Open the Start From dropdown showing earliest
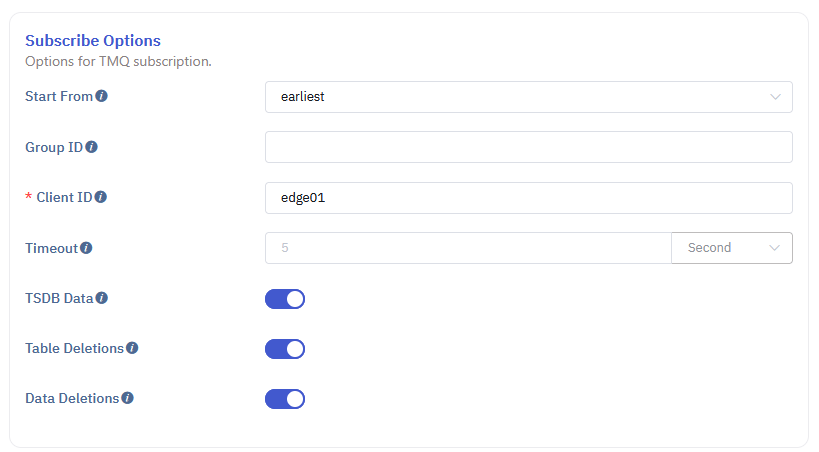This screenshot has height=452, width=819. [528, 97]
